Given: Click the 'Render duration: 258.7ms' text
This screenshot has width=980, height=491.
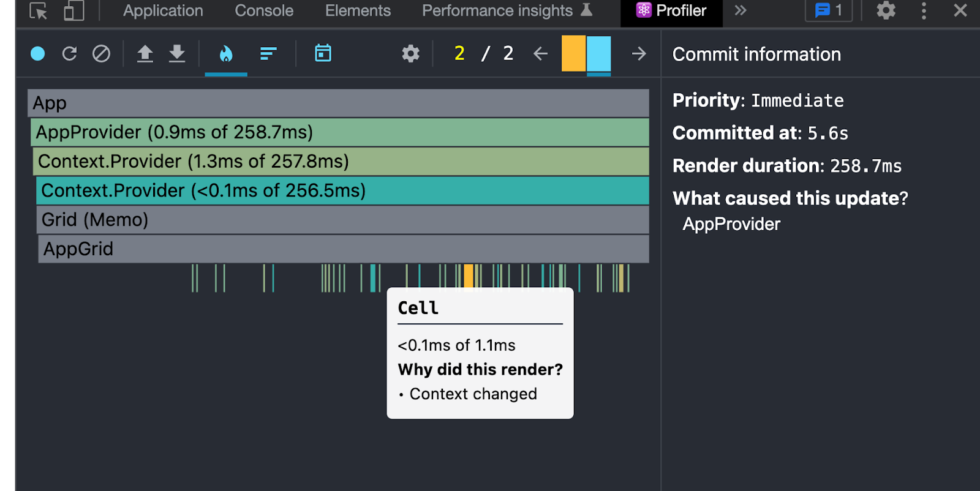Looking at the screenshot, I should coord(787,165).
